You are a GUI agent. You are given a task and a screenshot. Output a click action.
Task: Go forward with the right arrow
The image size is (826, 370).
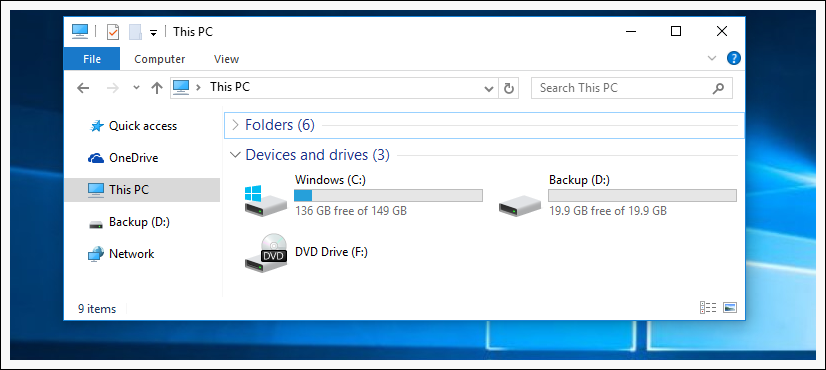[113, 88]
